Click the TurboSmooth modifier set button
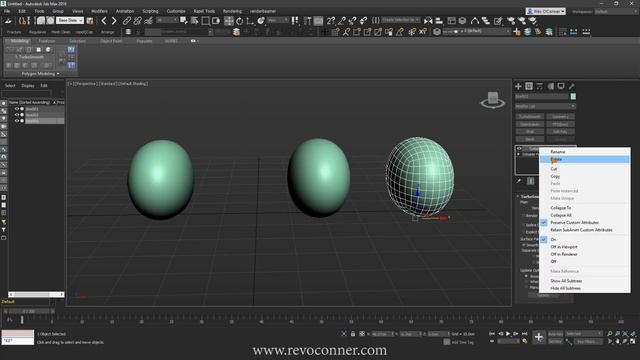 (x=530, y=117)
